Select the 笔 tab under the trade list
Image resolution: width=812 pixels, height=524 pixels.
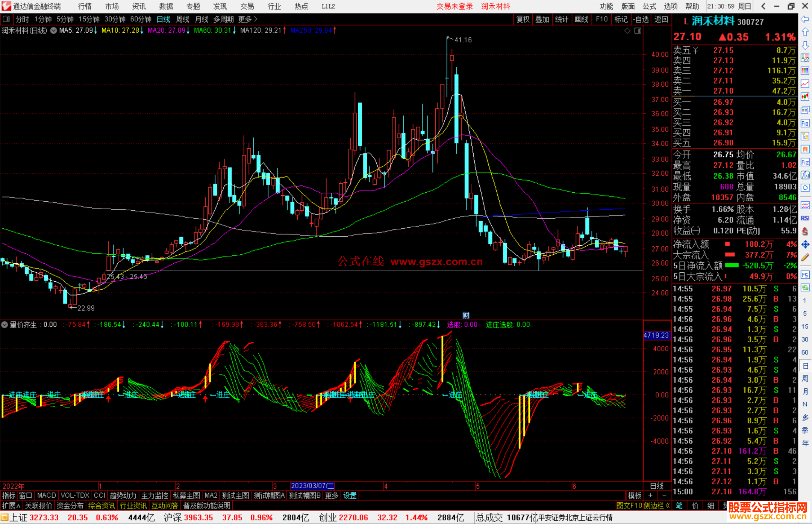679,506
